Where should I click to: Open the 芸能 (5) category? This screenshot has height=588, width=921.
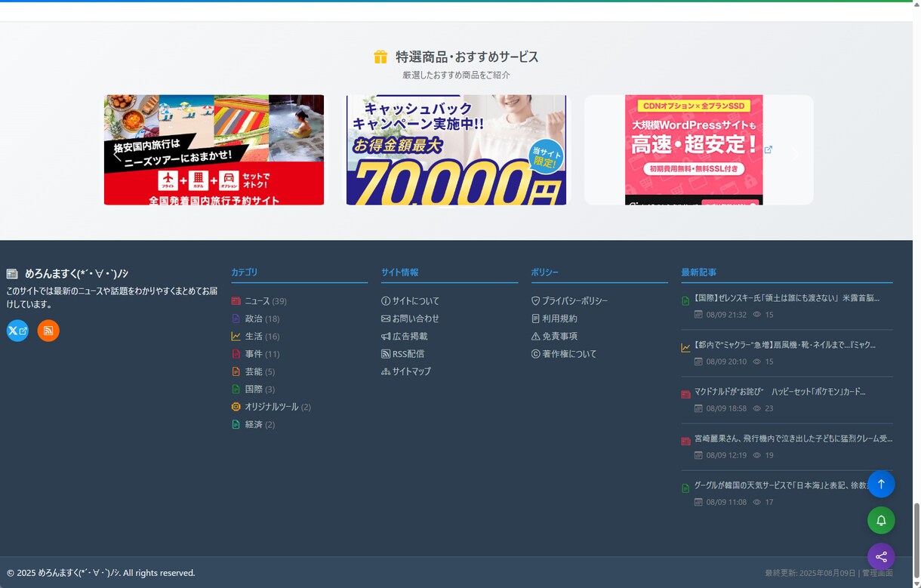(253, 371)
